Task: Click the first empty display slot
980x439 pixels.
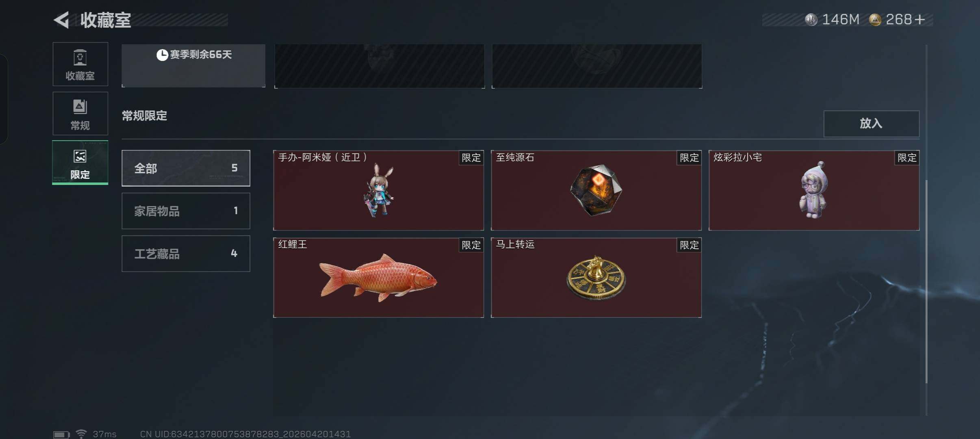Action: tap(379, 66)
